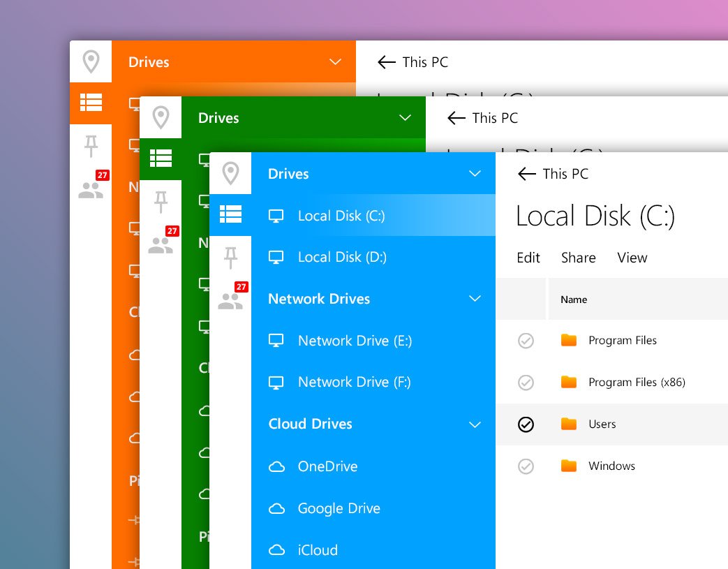
Task: Click the Drives header label in green window
Action: [x=218, y=118]
